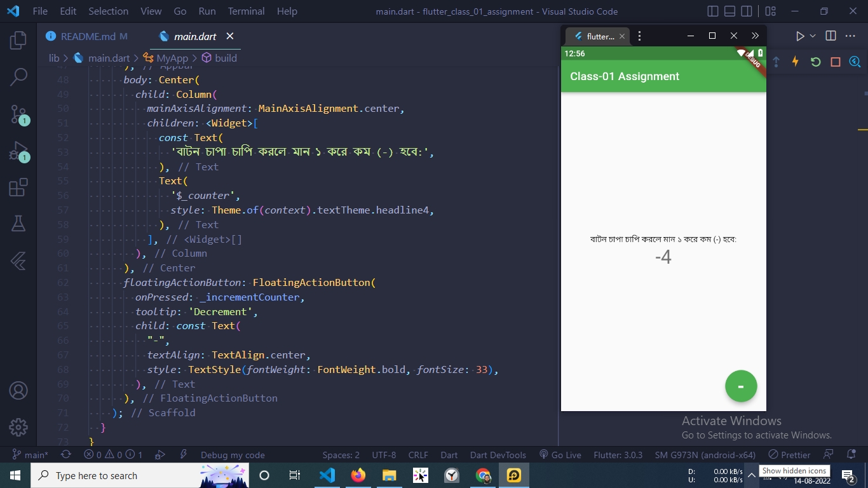Screen dimensions: 868x488
Task: Click lib in the breadcrumb
Action: pos(54,58)
